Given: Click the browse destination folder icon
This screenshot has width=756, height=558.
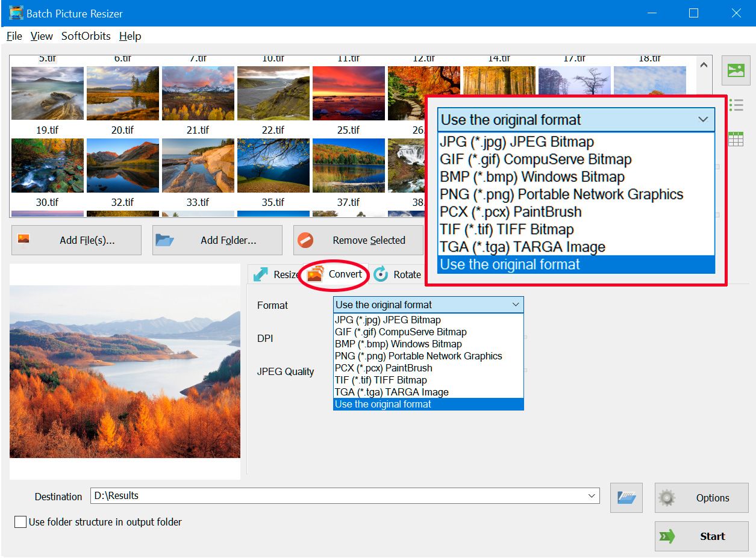Looking at the screenshot, I should (626, 498).
